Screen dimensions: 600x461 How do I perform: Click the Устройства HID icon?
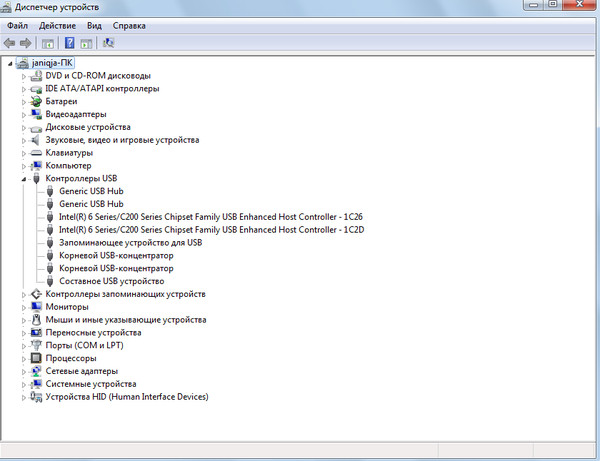click(x=36, y=397)
